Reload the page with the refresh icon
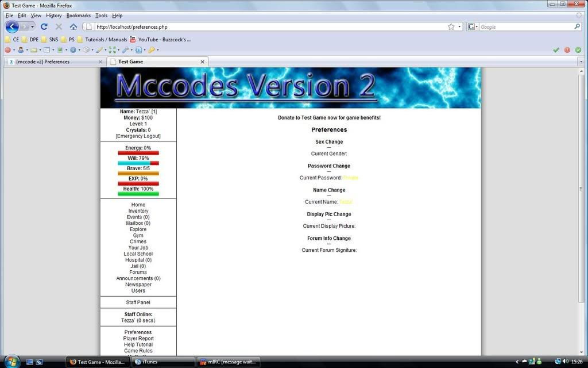 [44, 26]
